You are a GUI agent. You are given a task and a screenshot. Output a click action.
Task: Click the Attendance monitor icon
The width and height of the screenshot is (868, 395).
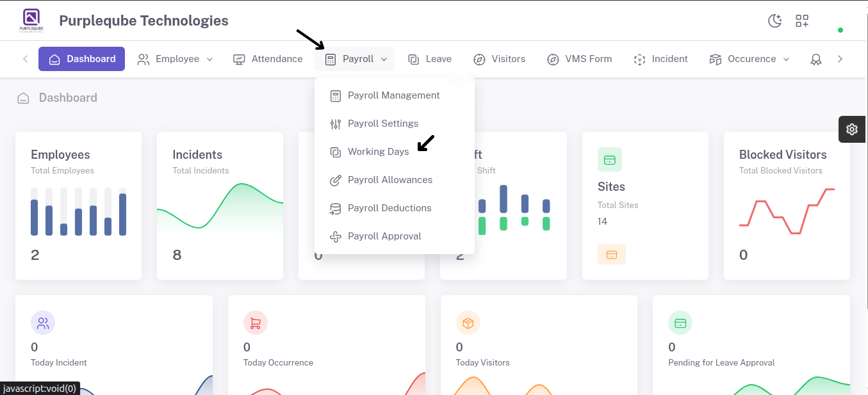(239, 60)
